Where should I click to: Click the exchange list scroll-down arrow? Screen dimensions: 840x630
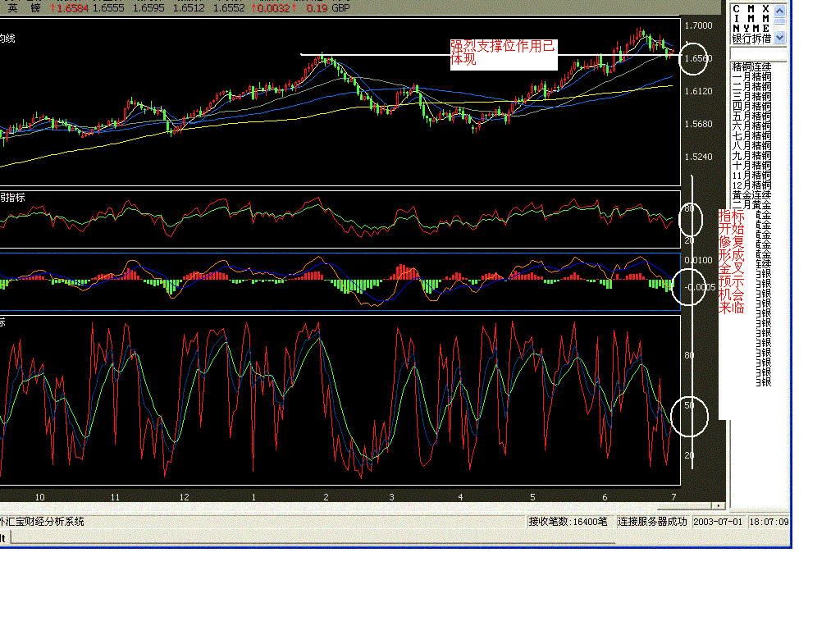tap(779, 37)
